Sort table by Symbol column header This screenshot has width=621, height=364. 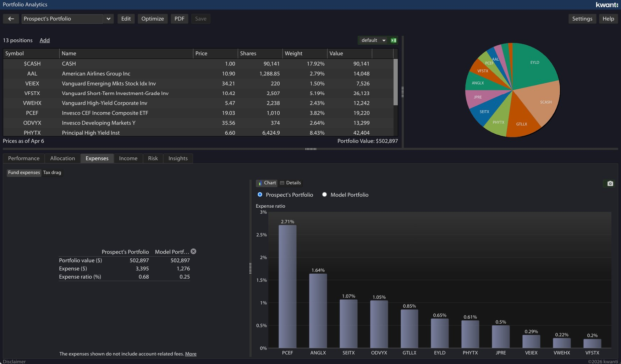(31, 54)
